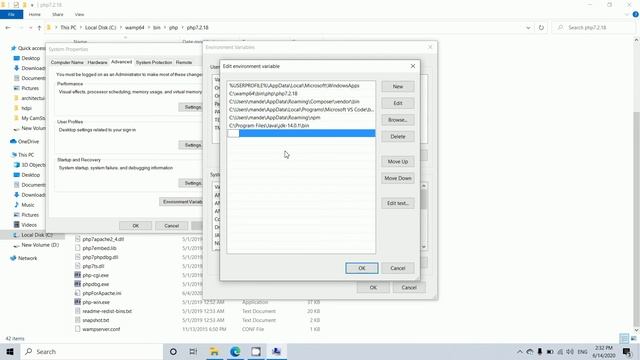
Task: Select the Composer vendor bin path entry
Action: pyautogui.click(x=301, y=102)
